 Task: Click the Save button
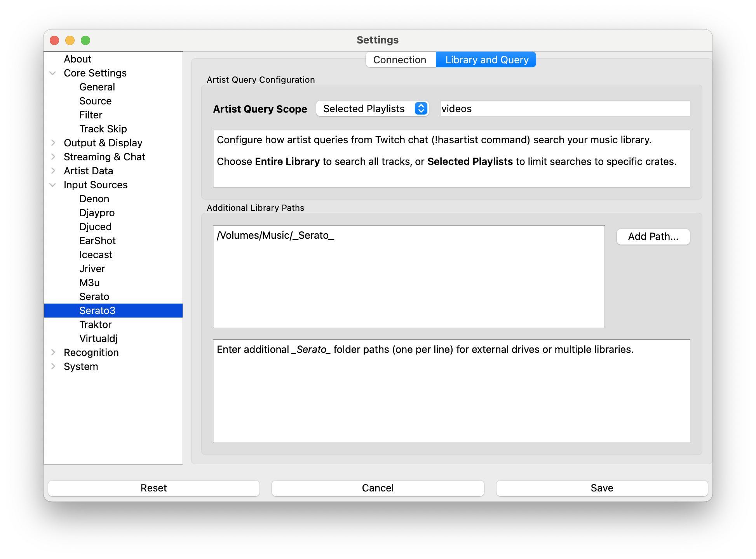click(x=602, y=488)
